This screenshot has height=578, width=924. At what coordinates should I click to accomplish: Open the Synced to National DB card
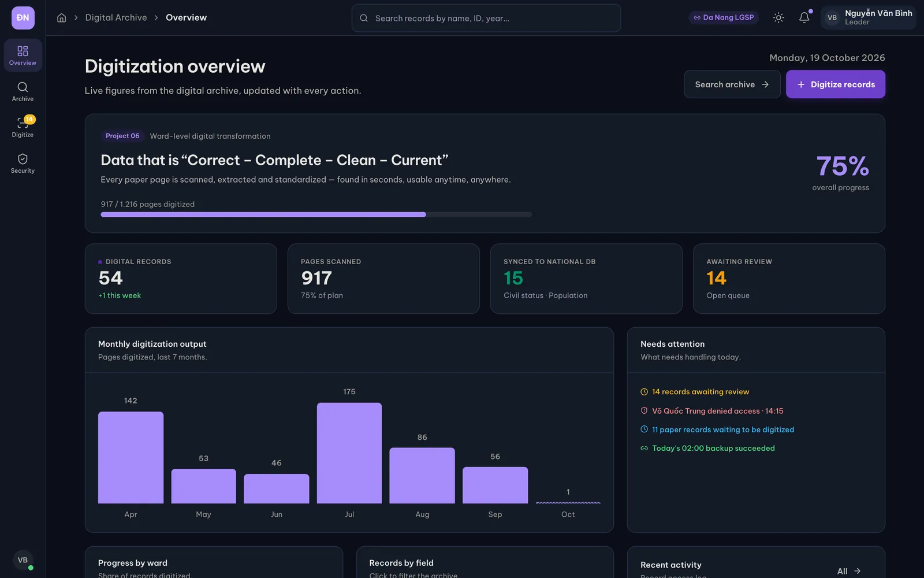586,279
